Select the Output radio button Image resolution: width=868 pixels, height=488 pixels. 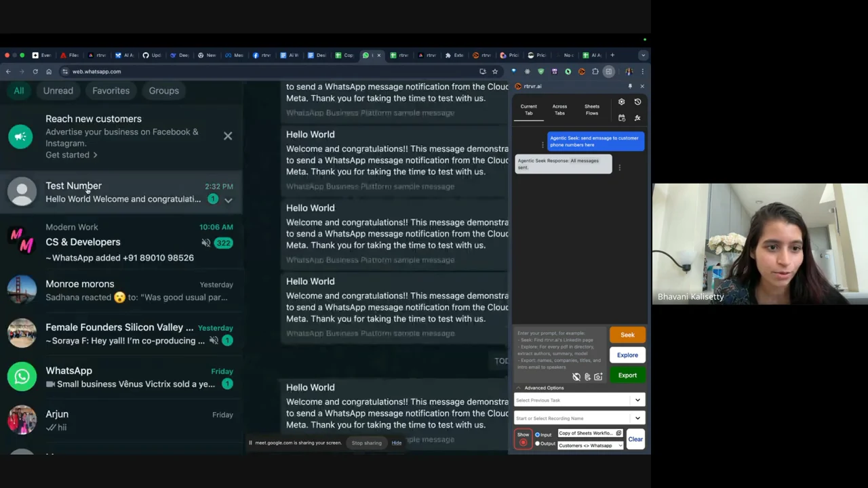[538, 444]
